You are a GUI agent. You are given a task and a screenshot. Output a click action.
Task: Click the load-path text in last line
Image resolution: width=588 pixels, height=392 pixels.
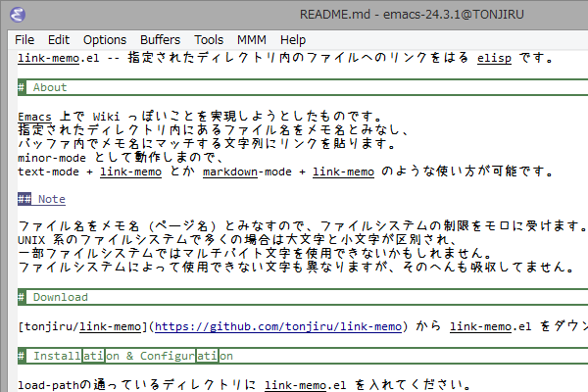48,385
